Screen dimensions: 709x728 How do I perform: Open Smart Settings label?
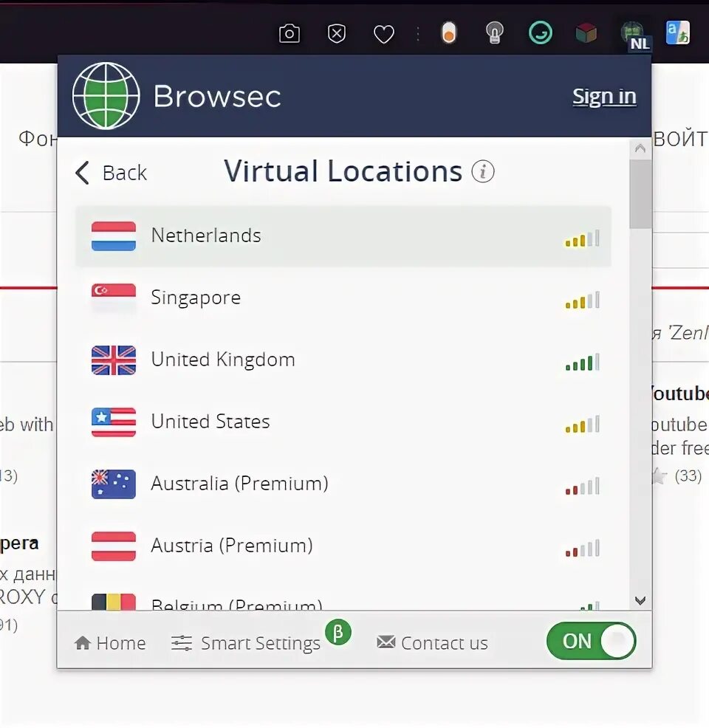(261, 644)
